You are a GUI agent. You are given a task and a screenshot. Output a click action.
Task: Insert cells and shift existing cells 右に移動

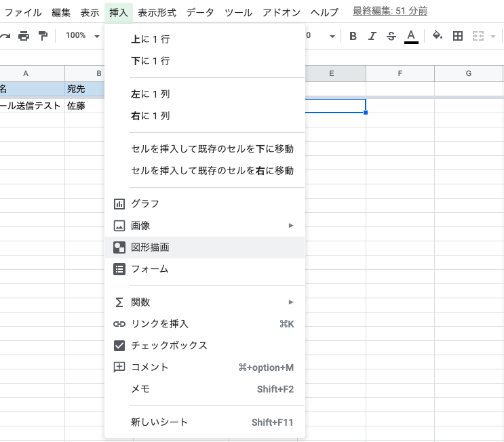tap(205, 171)
